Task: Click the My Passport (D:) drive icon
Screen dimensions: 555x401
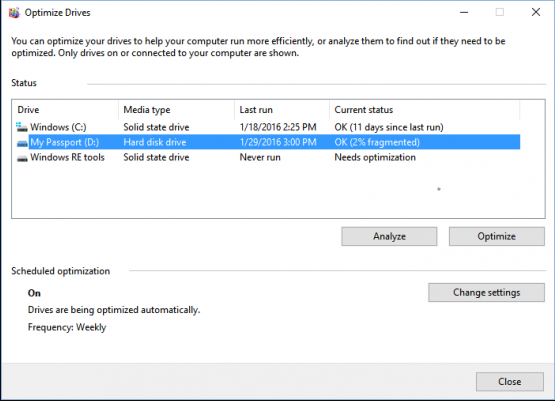Action: point(22,143)
